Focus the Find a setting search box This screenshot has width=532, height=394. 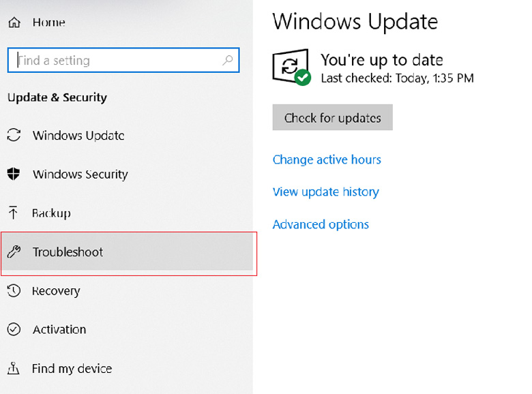point(123,60)
